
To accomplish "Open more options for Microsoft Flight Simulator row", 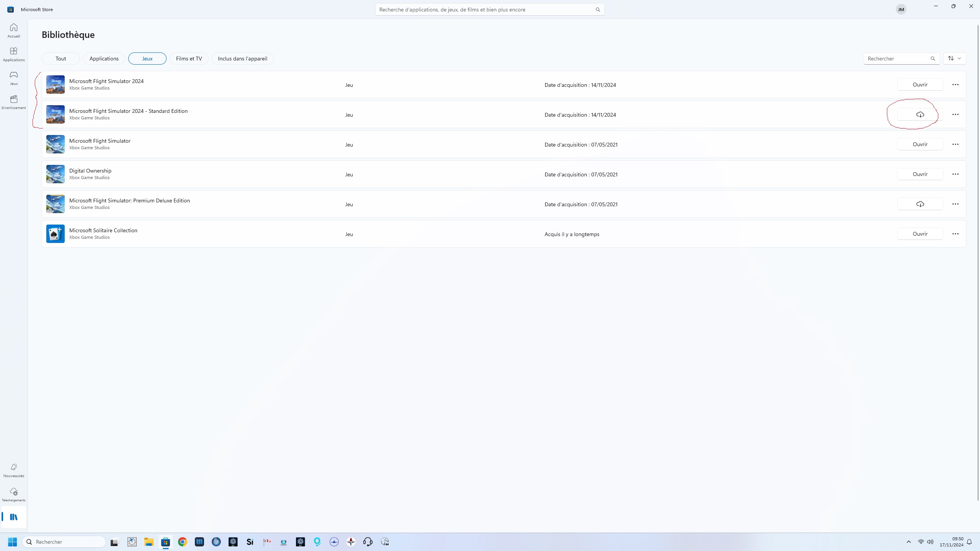I will [955, 144].
